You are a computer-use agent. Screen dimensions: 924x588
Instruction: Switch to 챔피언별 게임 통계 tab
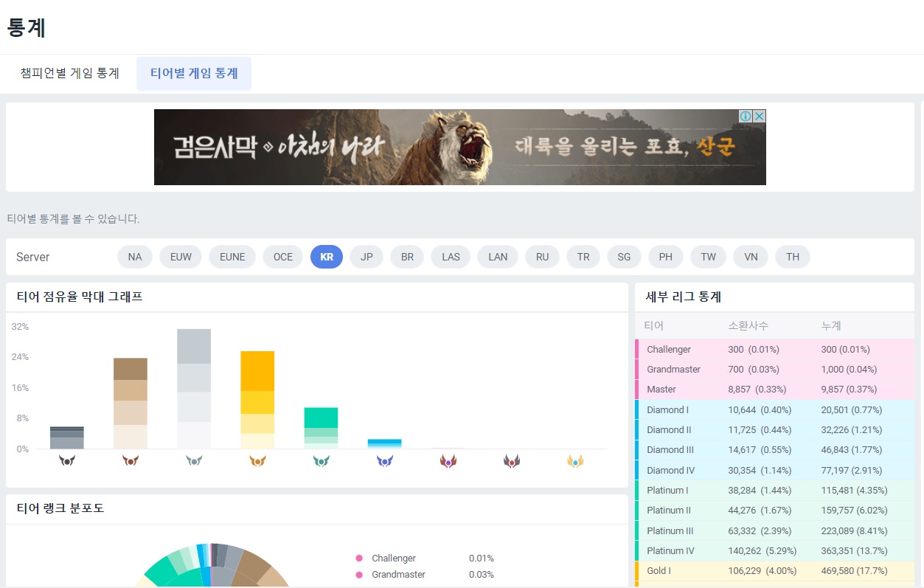point(70,74)
